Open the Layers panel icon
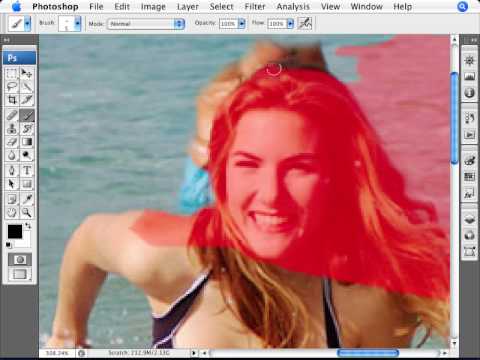Screen dimensions: 480x360 (x=469, y=219)
